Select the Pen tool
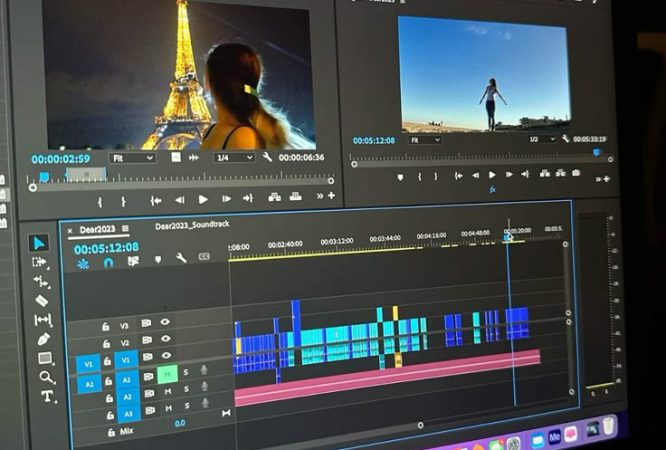 [43, 339]
